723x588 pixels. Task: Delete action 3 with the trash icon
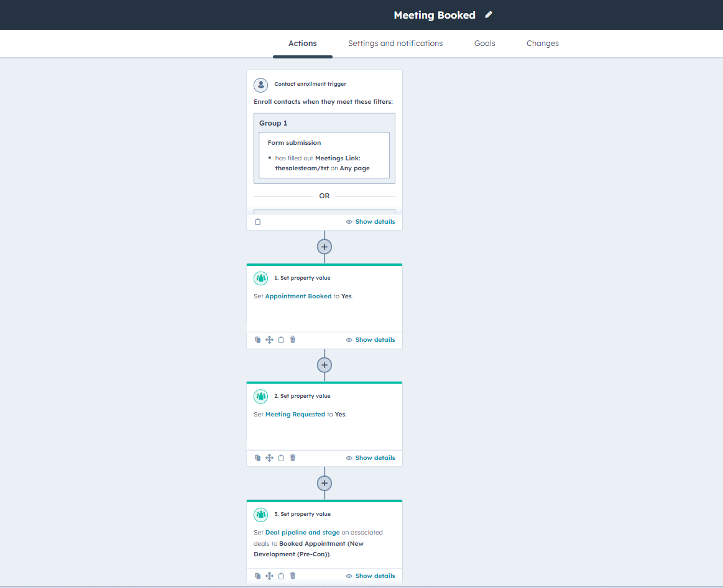point(293,576)
